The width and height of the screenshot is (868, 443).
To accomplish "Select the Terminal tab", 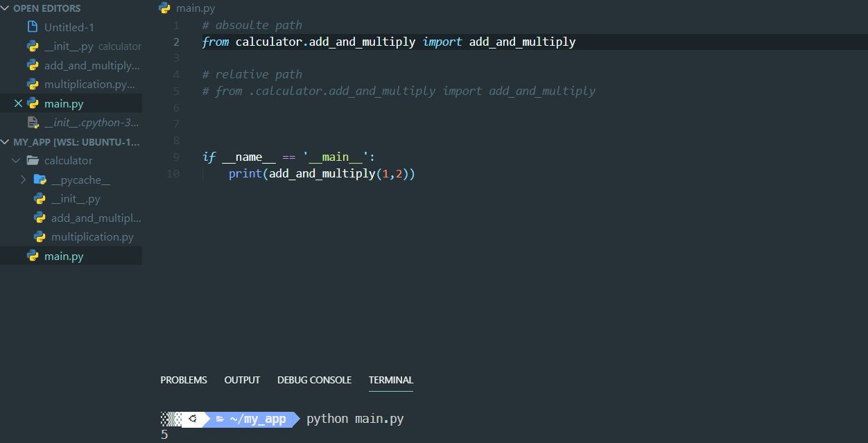I will [x=390, y=380].
